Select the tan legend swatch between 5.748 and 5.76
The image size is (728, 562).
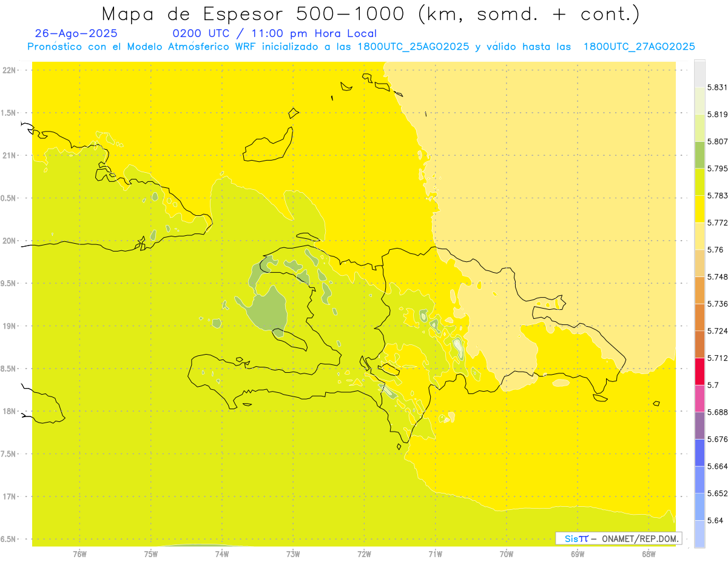(699, 263)
